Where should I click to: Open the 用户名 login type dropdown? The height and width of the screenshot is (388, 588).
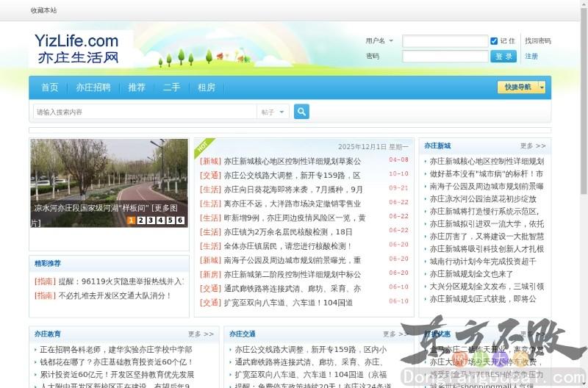click(391, 41)
